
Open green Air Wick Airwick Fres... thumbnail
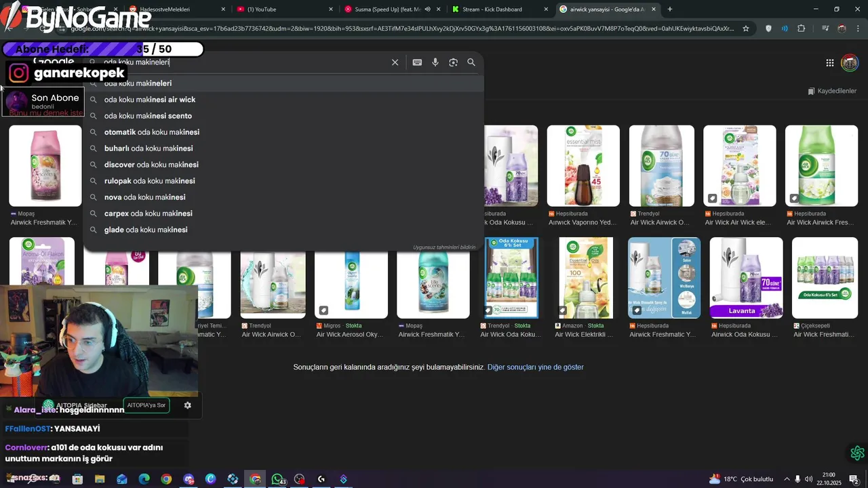coord(821,166)
